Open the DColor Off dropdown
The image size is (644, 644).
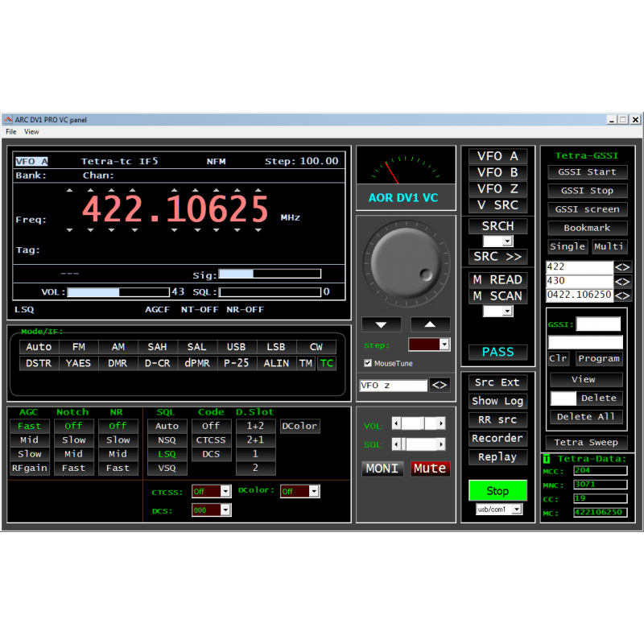(314, 491)
